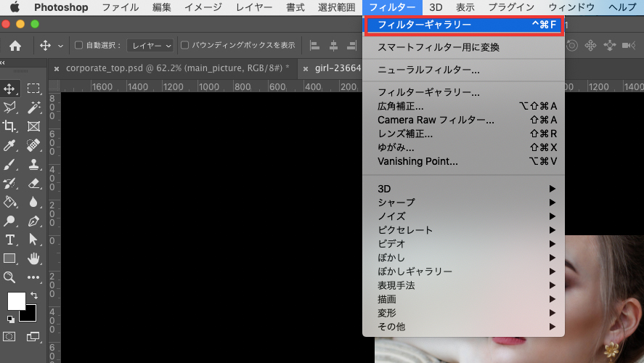The image size is (644, 363).
Task: Select the Hand tool
Action: 33,258
